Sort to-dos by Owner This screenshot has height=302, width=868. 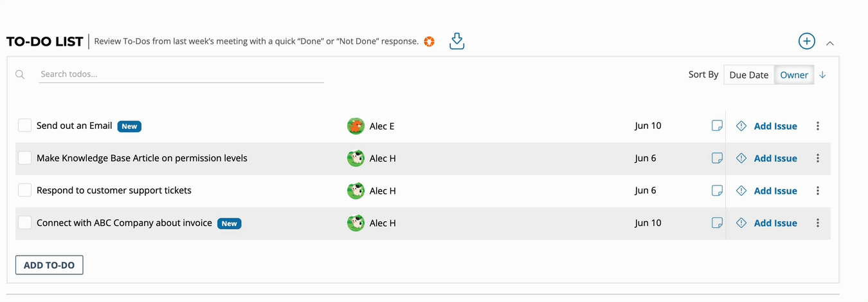pos(794,75)
